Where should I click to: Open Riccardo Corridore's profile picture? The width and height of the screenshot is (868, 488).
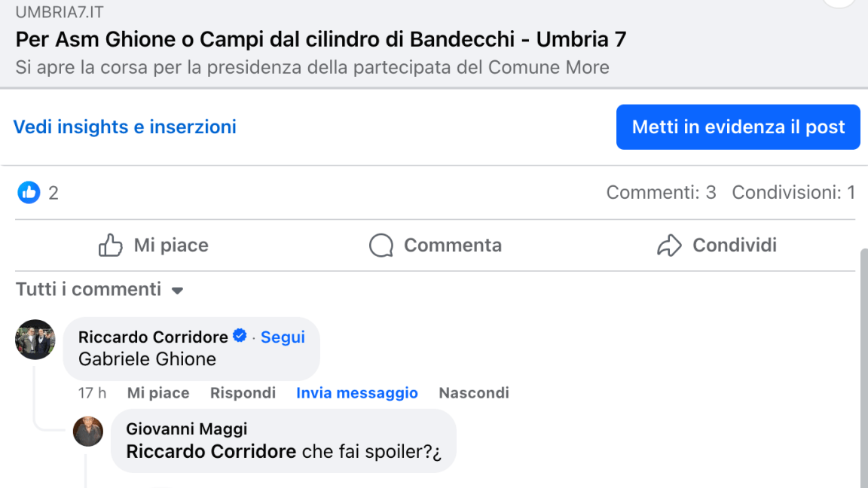(35, 340)
